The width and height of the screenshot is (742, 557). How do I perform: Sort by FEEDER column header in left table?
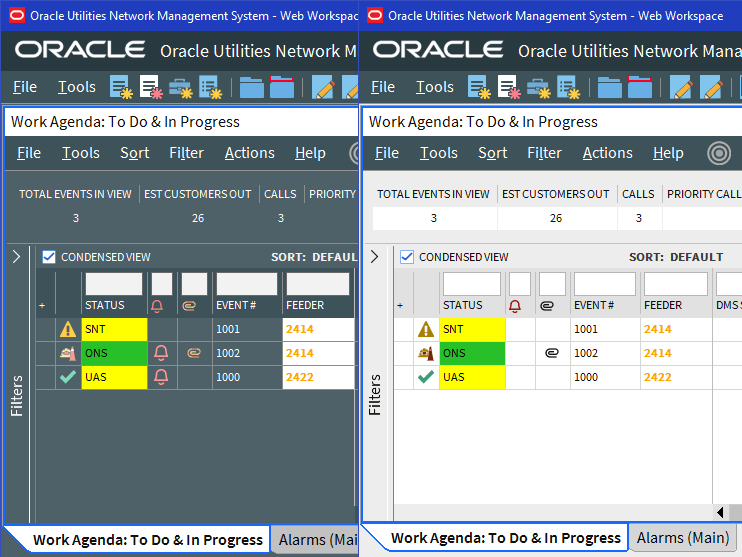tap(305, 305)
